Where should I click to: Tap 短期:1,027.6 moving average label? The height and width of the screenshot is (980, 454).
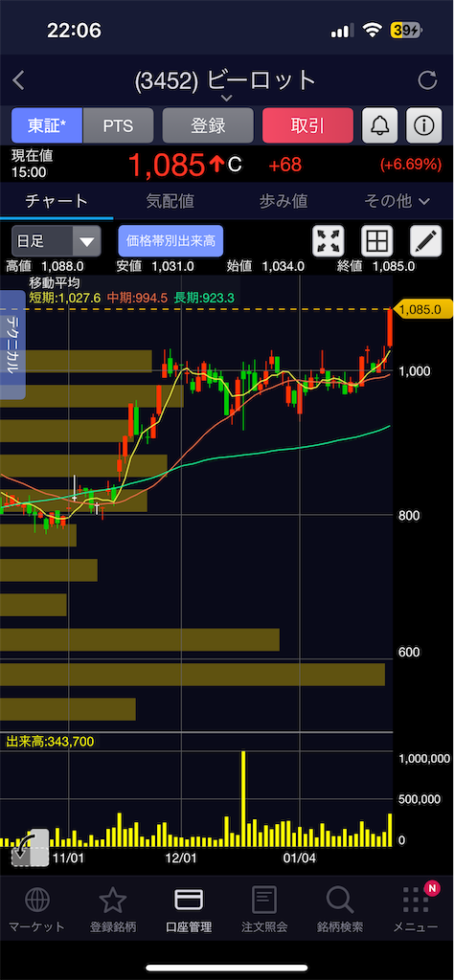(x=64, y=299)
